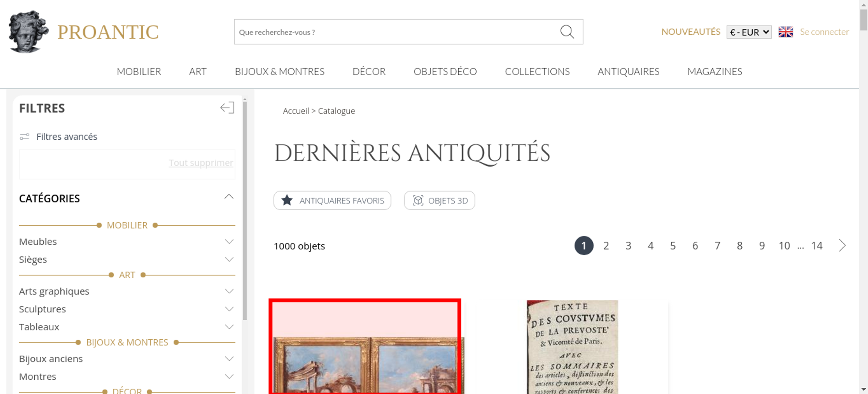Collapse the filters panel arrow icon
This screenshot has height=394, width=868.
pos(227,108)
